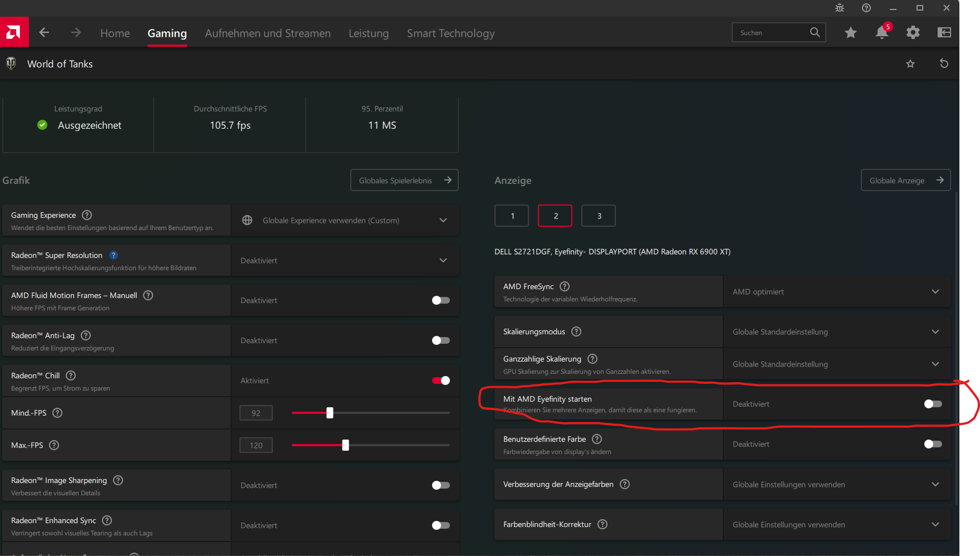Enable Radeon Enhanced Sync toggle

pos(440,525)
